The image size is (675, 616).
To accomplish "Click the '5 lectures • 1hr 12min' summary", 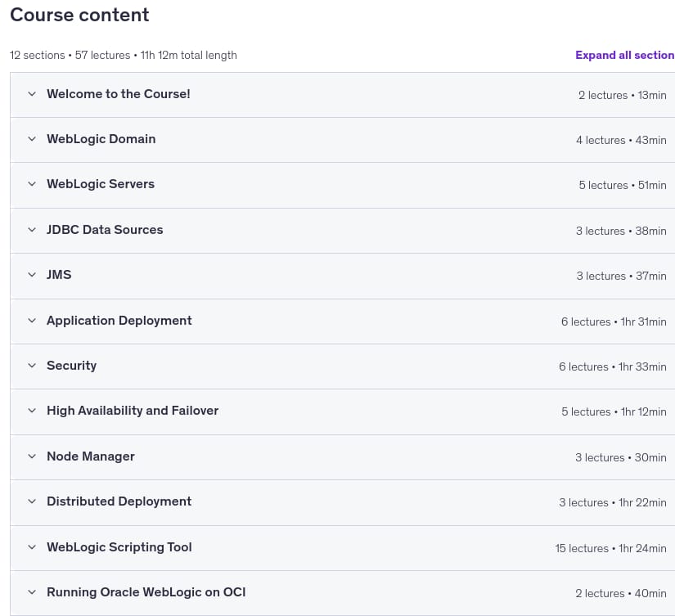I will [614, 411].
